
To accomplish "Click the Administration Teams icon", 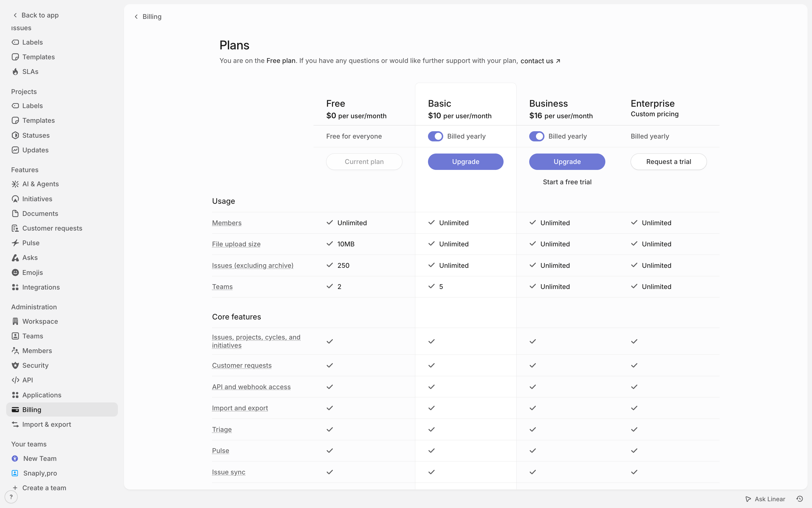I will (x=15, y=336).
